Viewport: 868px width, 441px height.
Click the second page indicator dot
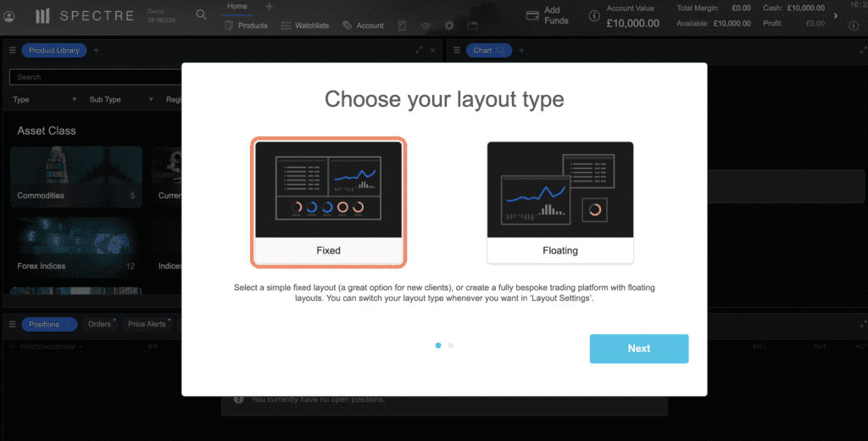pyautogui.click(x=451, y=345)
